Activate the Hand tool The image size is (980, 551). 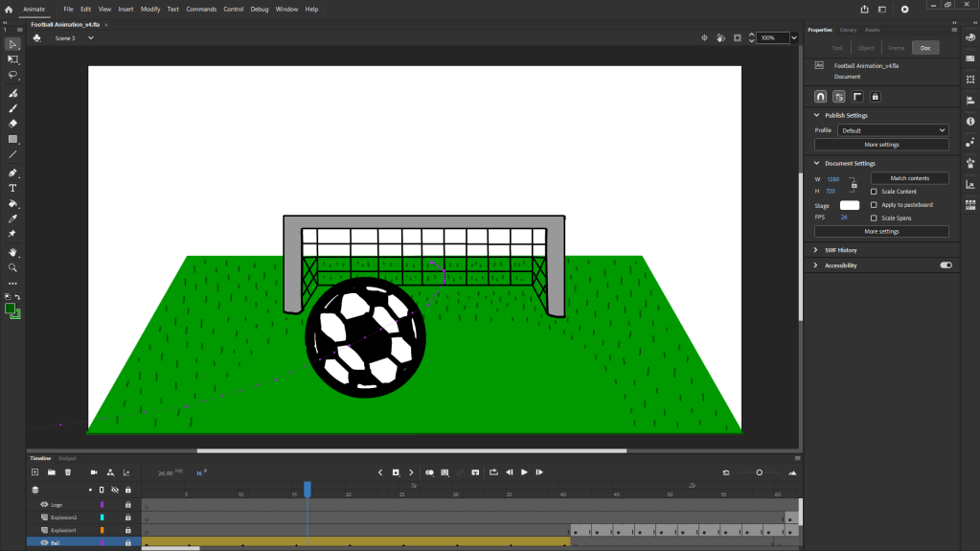click(13, 252)
